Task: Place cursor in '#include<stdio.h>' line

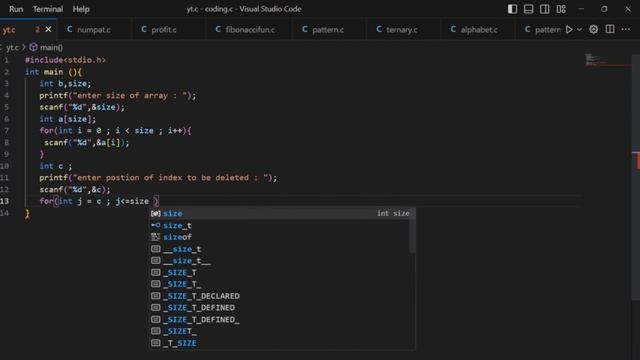Action: [x=65, y=60]
